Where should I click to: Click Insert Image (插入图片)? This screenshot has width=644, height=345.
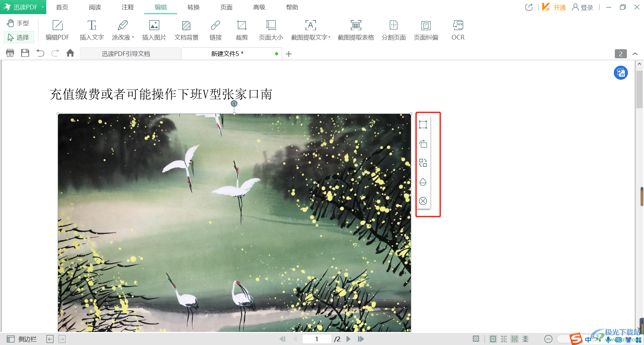coord(154,30)
